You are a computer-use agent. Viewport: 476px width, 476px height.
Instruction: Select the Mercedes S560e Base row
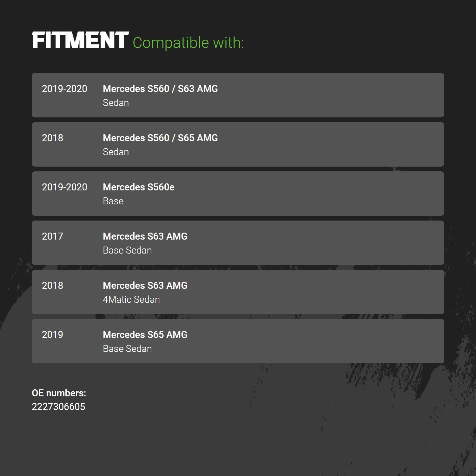coord(238,194)
